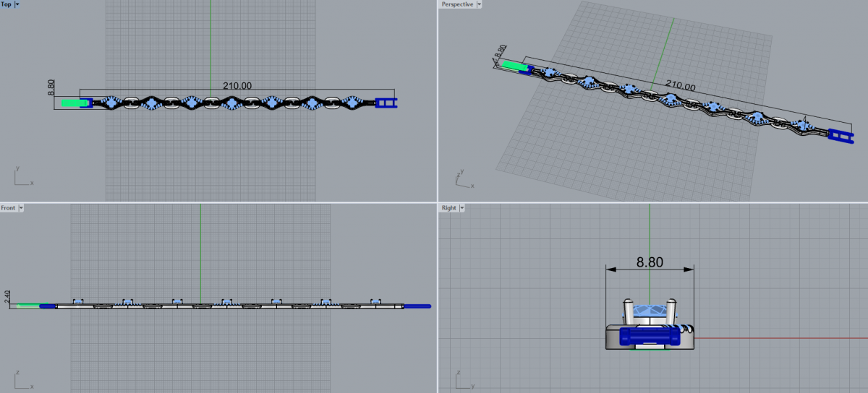This screenshot has height=393, width=868.
Task: Open the Front viewport dropdown arrow
Action: pos(21,207)
